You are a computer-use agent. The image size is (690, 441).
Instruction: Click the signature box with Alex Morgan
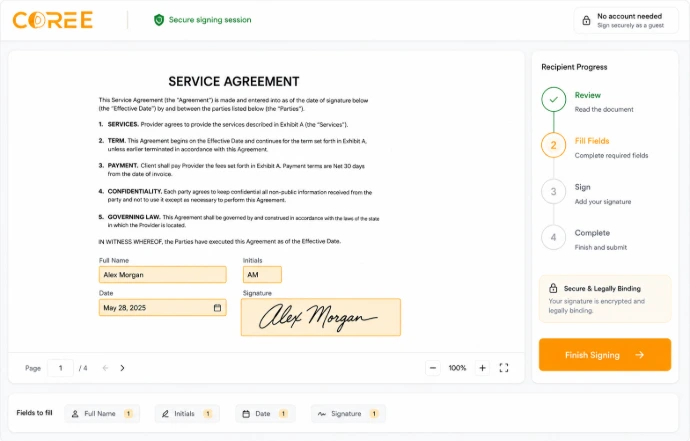coord(321,317)
